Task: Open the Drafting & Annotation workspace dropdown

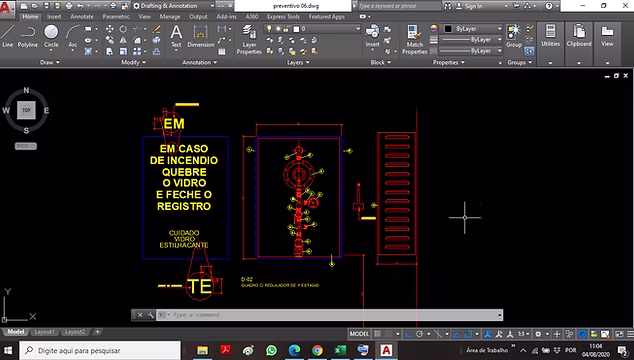Action: click(173, 6)
